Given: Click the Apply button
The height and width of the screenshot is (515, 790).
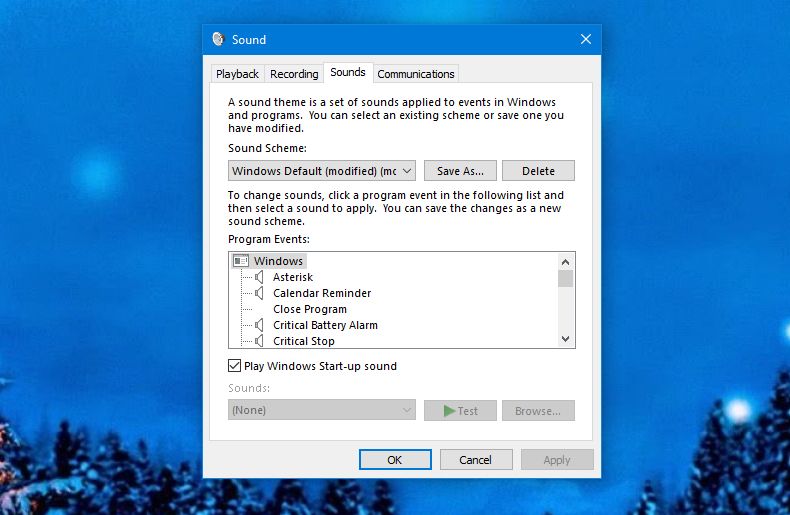Looking at the screenshot, I should [557, 460].
